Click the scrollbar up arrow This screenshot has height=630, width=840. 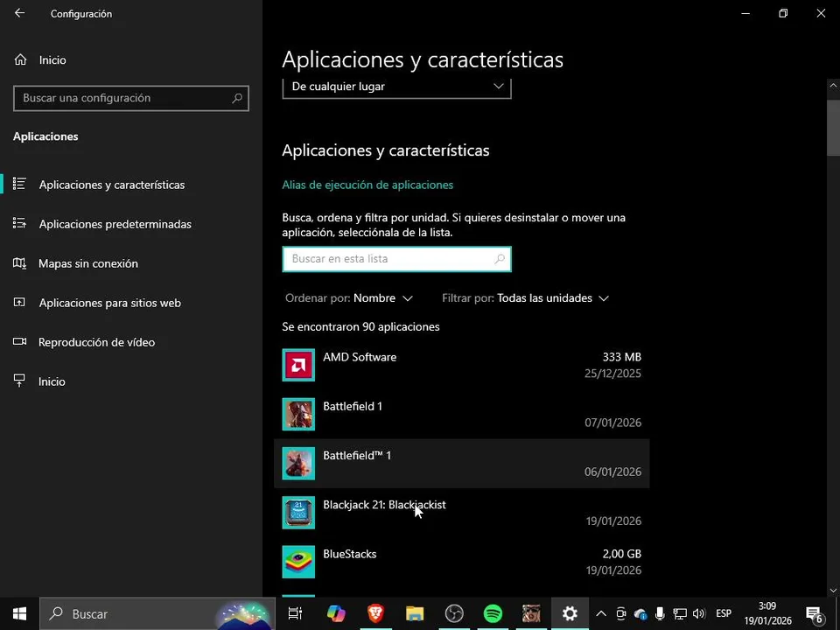(833, 85)
